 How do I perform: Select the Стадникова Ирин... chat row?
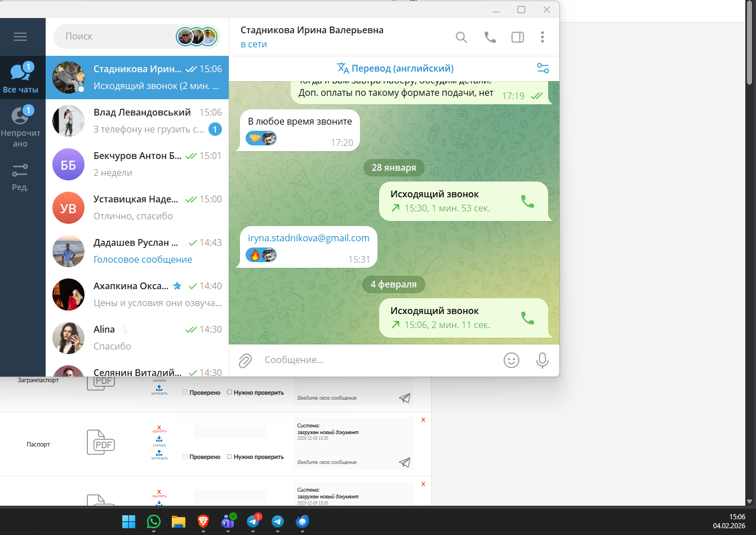coord(137,77)
